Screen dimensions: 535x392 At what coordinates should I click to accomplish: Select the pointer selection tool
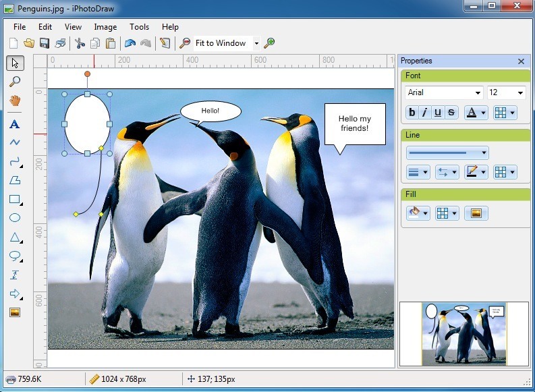click(15, 63)
